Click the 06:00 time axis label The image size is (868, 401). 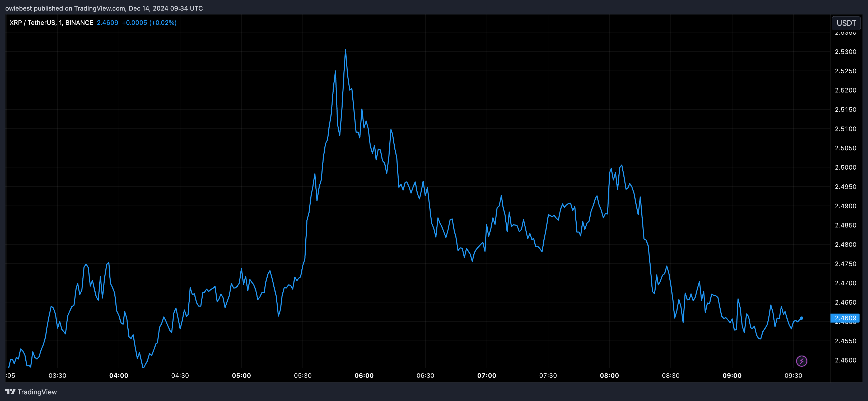coord(364,375)
